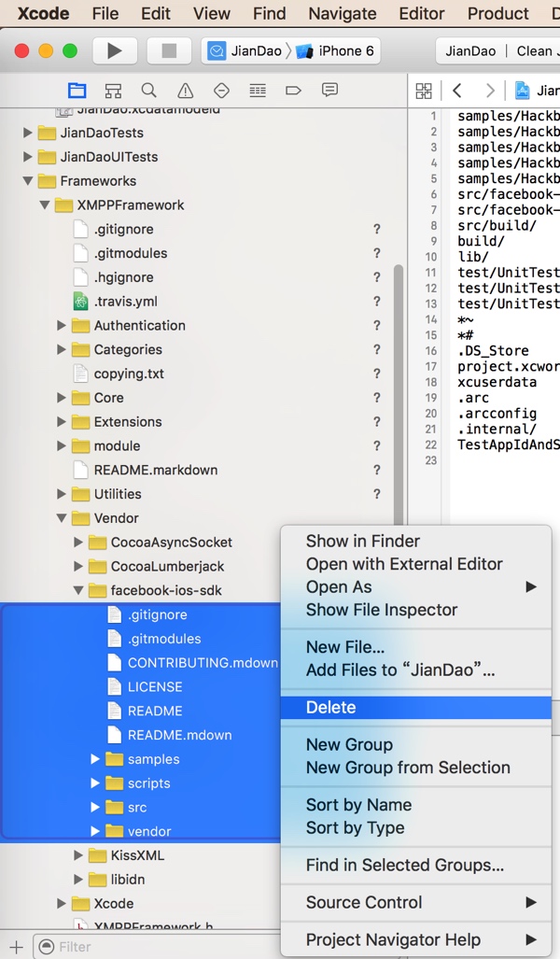Image resolution: width=560 pixels, height=959 pixels.
Task: Open the Project navigator folder icon
Action: [77, 91]
